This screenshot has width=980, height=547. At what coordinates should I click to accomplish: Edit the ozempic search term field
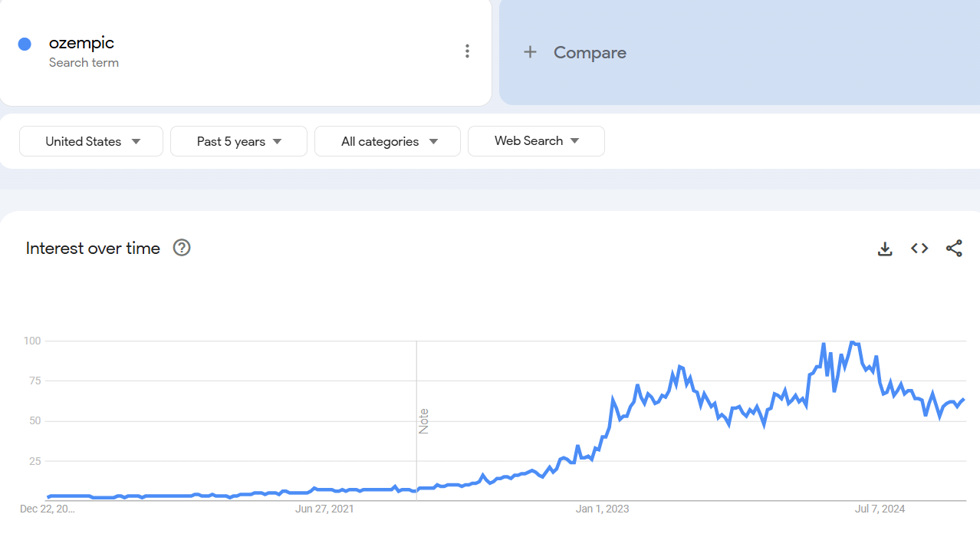(x=81, y=43)
